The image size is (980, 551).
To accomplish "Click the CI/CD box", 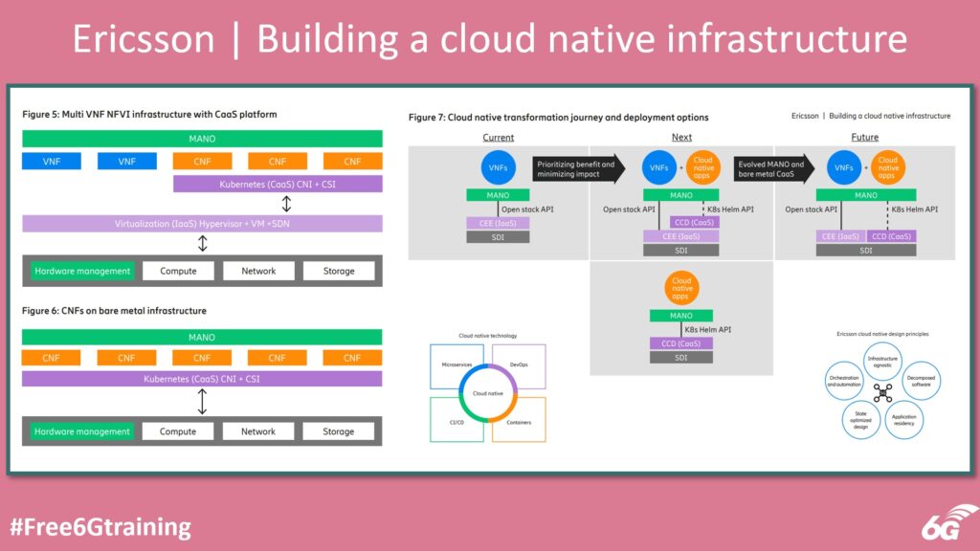I will pyautogui.click(x=457, y=420).
